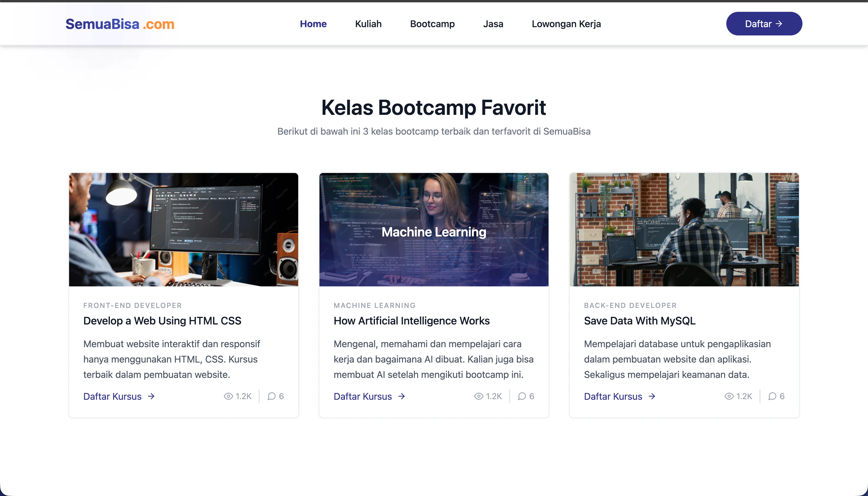
Task: Open the Bootcamp navigation link
Action: point(432,24)
